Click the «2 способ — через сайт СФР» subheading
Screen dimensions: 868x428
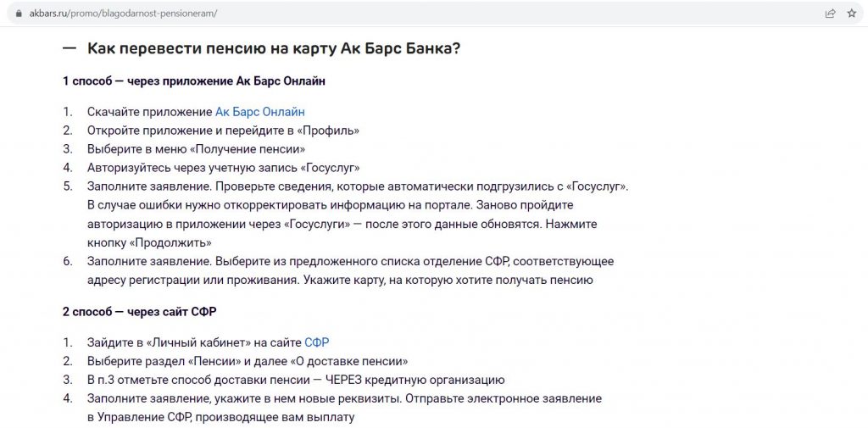tap(140, 312)
